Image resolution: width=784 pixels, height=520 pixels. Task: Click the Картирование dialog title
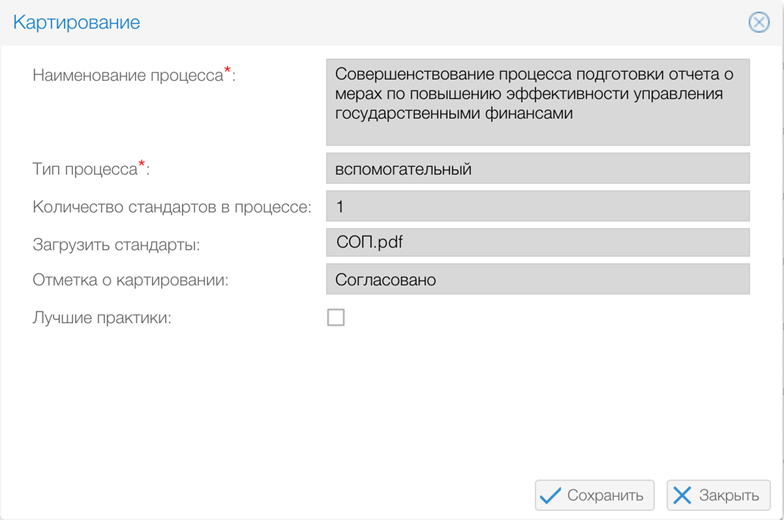76,22
